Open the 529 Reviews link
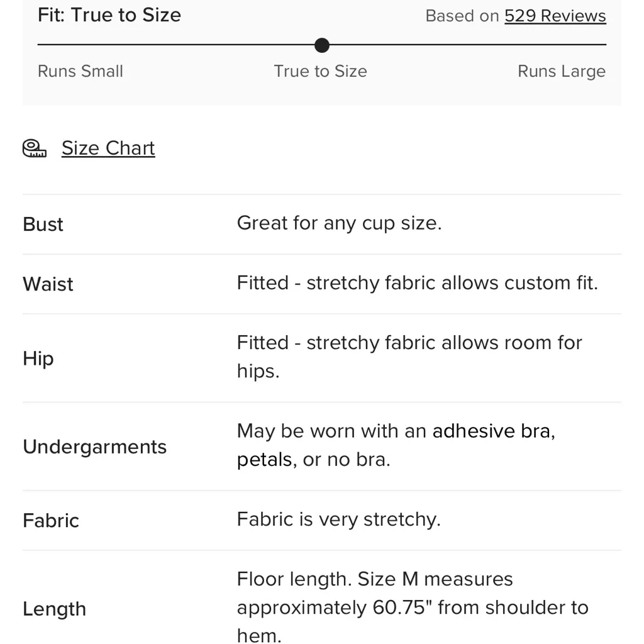This screenshot has width=644, height=644. tap(555, 16)
